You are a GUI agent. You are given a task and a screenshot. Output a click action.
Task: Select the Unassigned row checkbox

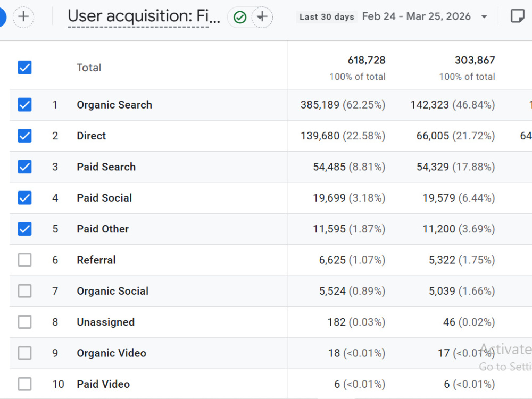point(25,322)
